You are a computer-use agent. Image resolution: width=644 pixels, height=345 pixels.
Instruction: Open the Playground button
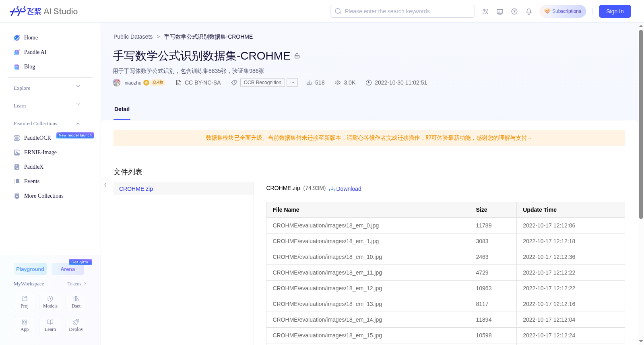30,269
